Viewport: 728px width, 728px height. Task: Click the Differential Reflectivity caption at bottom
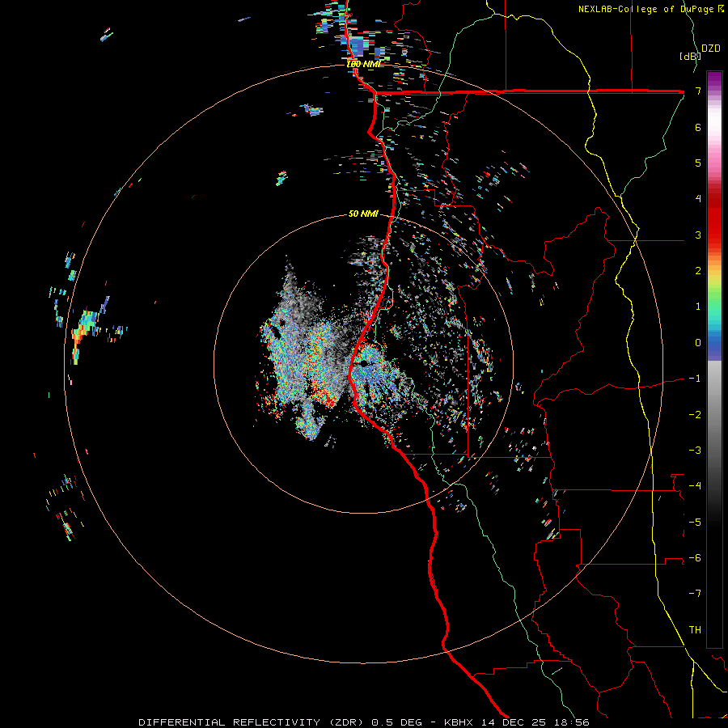[363, 722]
